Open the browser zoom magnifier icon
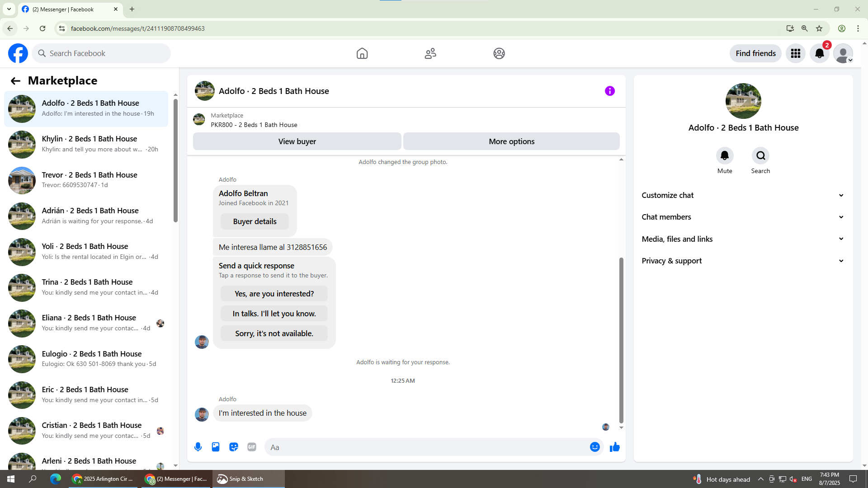Screen dimensions: 868x488 pyautogui.click(x=805, y=28)
